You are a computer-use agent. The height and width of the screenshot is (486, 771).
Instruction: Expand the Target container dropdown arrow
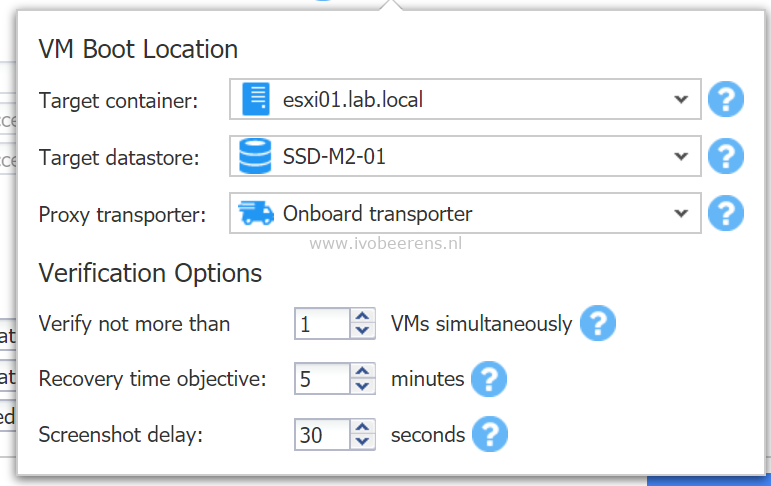point(681,99)
